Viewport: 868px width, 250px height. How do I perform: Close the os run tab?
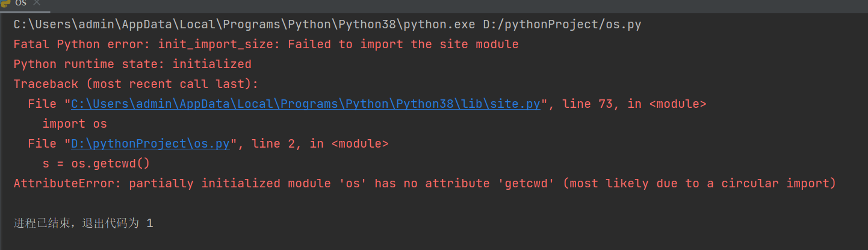[x=36, y=3]
